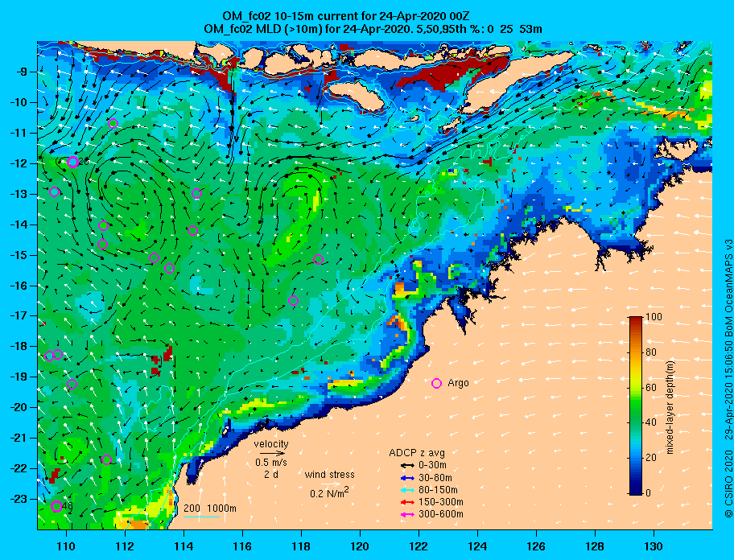
Task: Click the '0.5 m/s' velocity scale text
Action: click(271, 462)
